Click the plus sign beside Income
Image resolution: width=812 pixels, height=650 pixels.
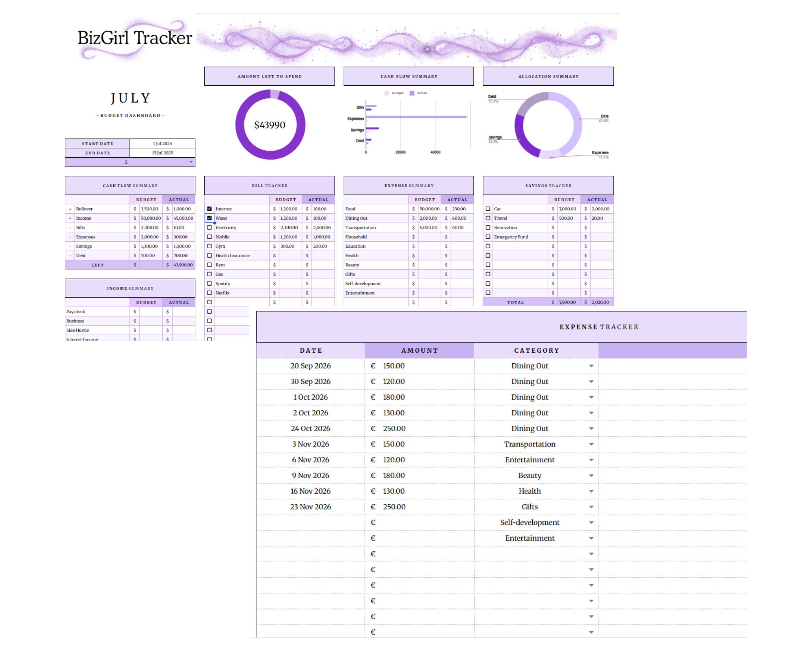point(70,218)
